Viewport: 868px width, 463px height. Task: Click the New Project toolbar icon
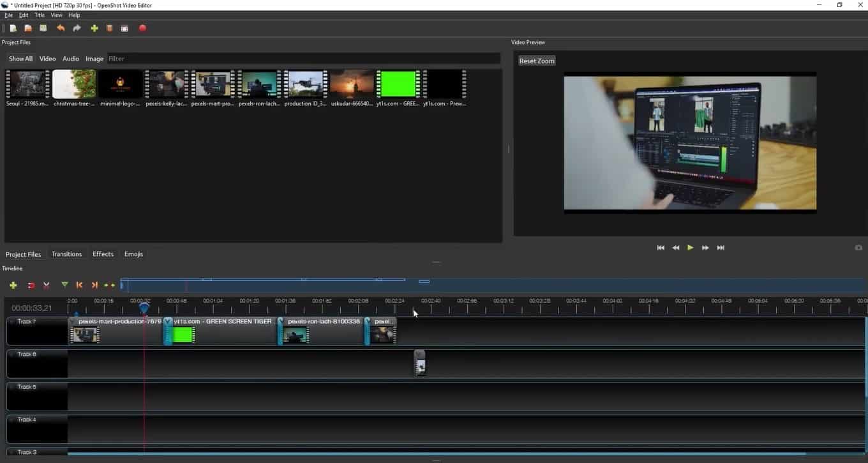pos(13,28)
